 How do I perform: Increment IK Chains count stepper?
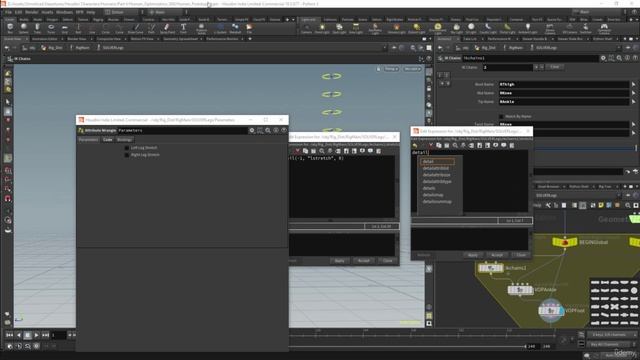coord(536,67)
